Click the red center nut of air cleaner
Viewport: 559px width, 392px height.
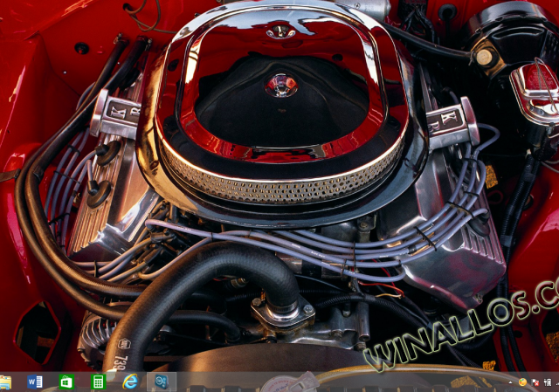point(281,85)
